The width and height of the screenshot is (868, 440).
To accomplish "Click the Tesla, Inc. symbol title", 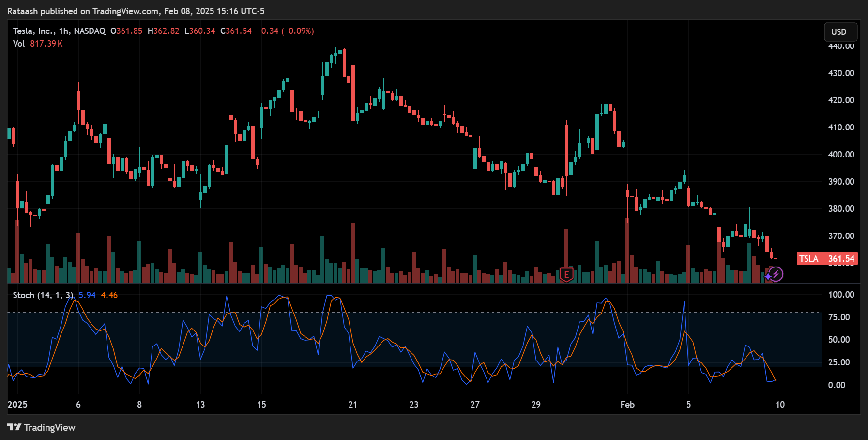I will pos(59,31).
